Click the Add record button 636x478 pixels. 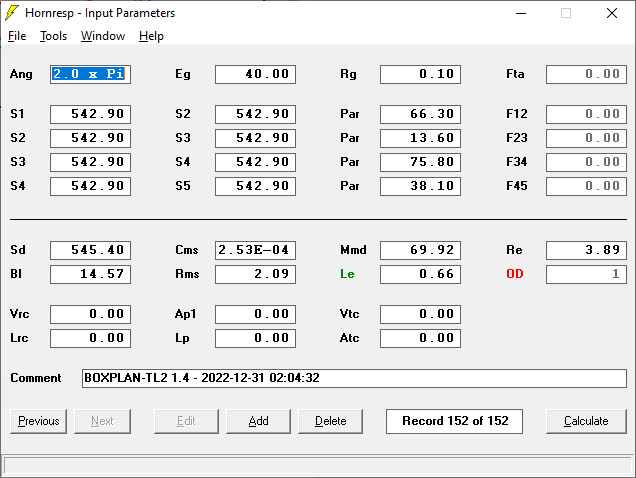coord(258,421)
